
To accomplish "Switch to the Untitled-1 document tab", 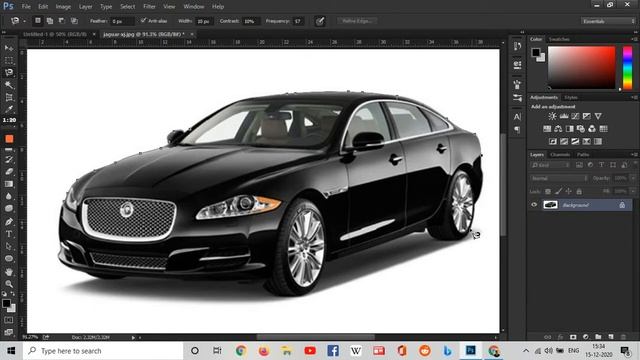I will 54,34.
